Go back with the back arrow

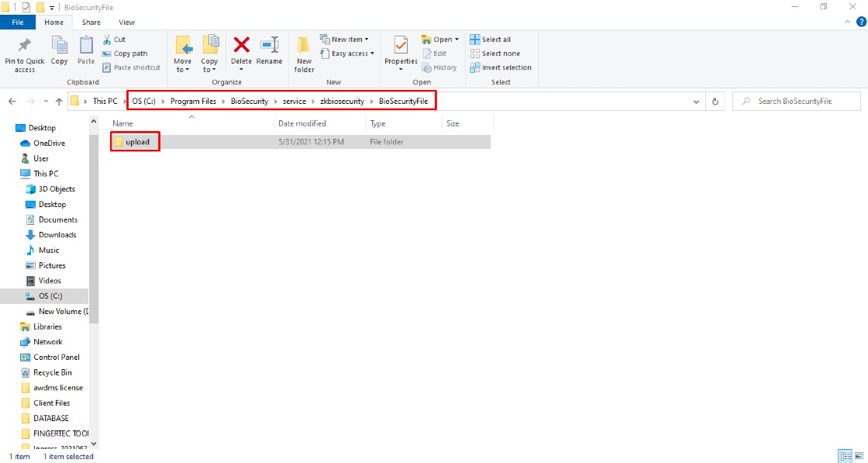12,102
